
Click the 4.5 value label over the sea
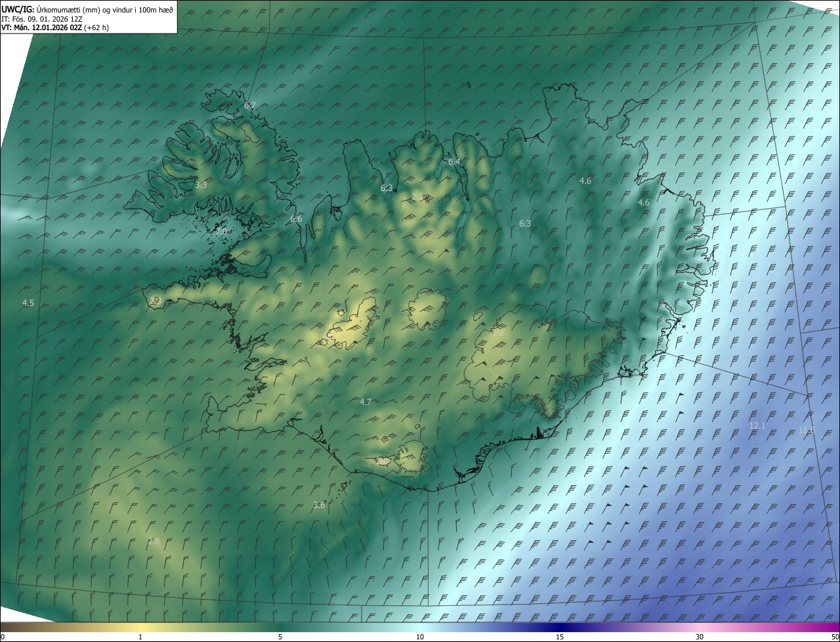pos(28,303)
